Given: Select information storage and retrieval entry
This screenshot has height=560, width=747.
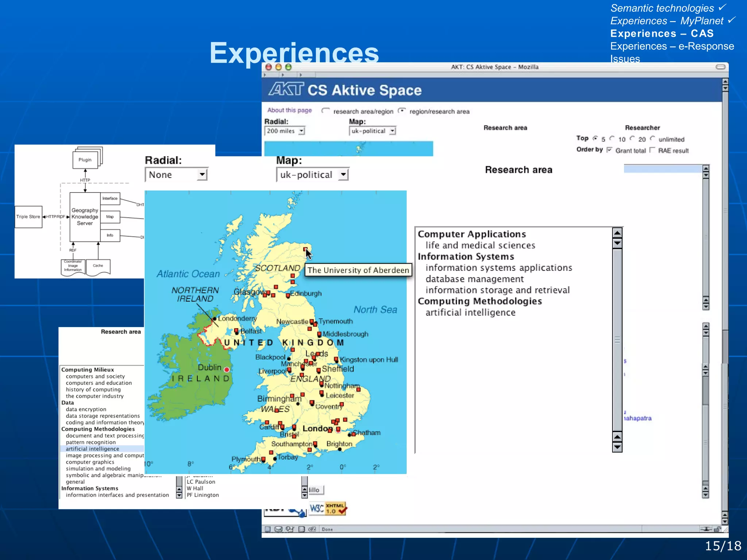Looking at the screenshot, I should (498, 290).
